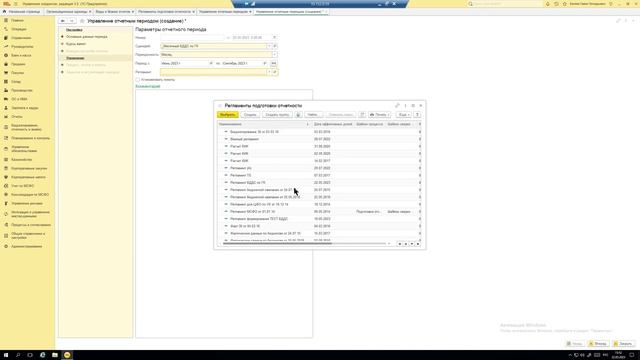The image size is (640, 360).
Task: Select the Регламент БДДС по ГК row
Action: coord(318,182)
